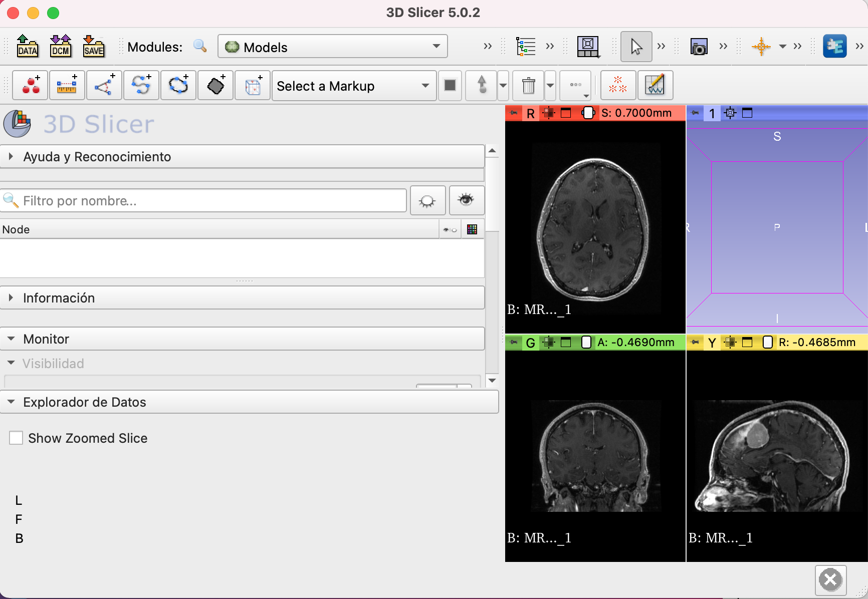This screenshot has width=868, height=599.
Task: Toggle the crosshair tool
Action: (x=761, y=47)
